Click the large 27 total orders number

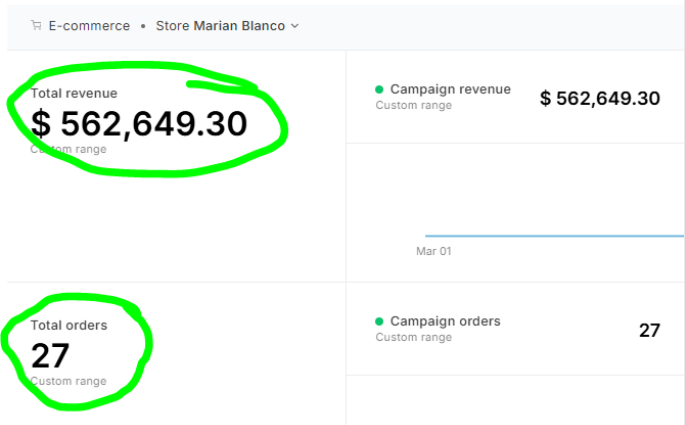coord(50,356)
